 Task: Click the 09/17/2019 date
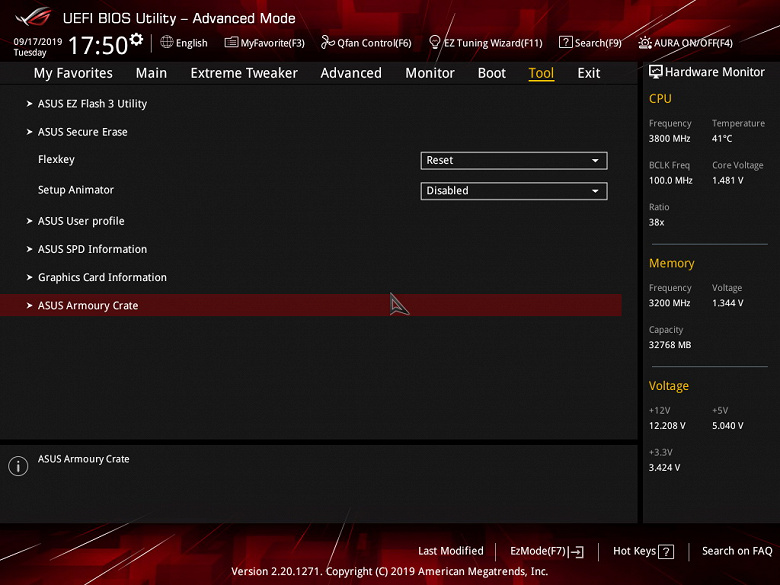point(38,41)
